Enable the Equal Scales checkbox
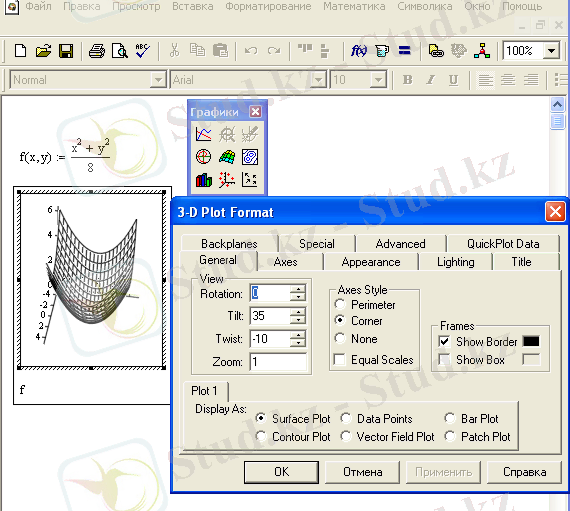The width and height of the screenshot is (570, 511). pyautogui.click(x=340, y=360)
